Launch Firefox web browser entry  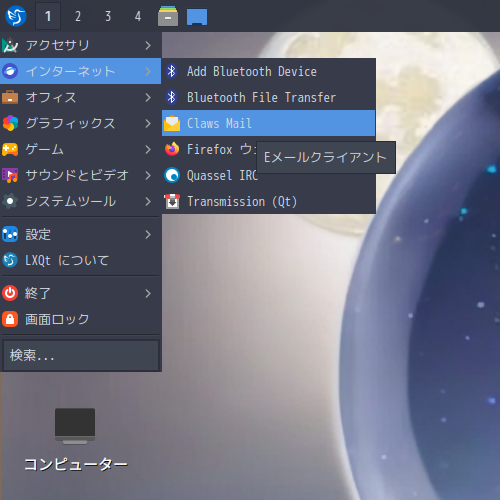[x=209, y=149]
